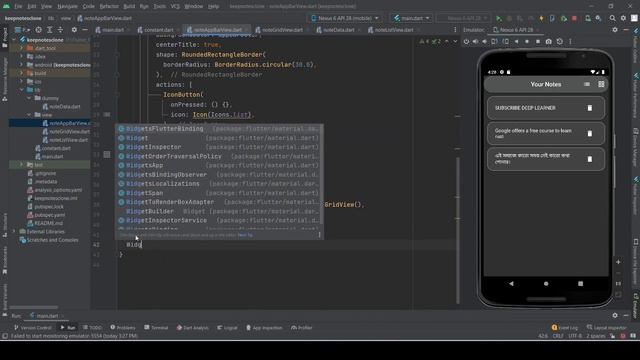
Task: Click emulator zoom in plus button
Action: [x=618, y=262]
